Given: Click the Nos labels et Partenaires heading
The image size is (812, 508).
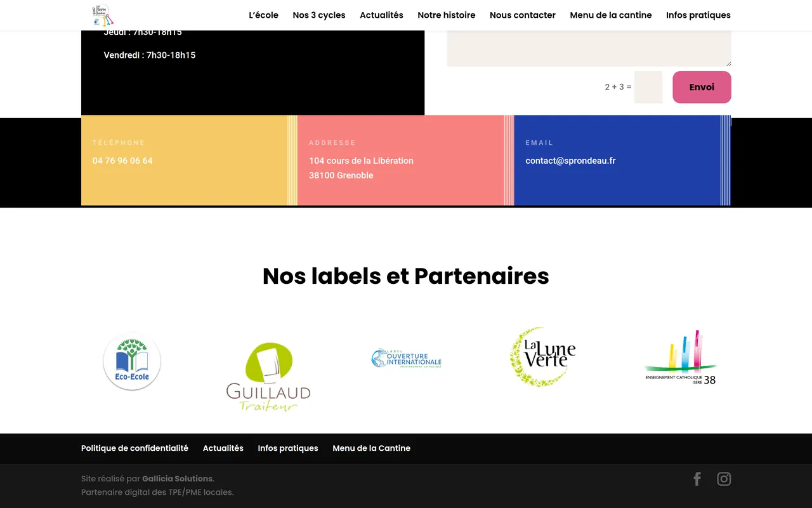Looking at the screenshot, I should (406, 276).
